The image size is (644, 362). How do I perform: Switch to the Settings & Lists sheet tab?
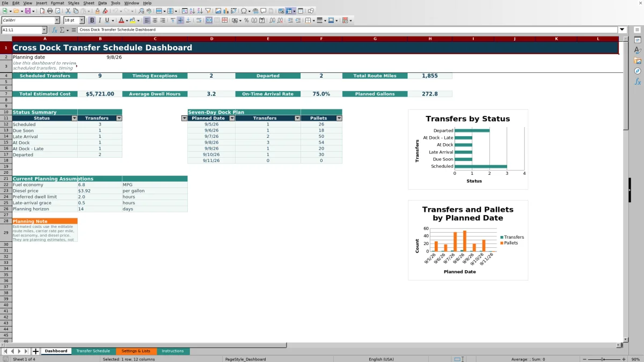point(136,351)
